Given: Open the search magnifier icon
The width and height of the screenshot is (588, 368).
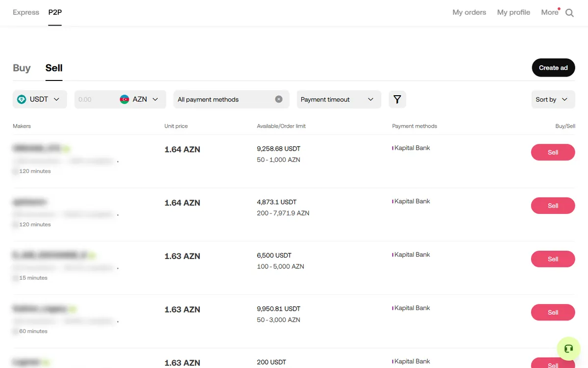Looking at the screenshot, I should point(569,13).
